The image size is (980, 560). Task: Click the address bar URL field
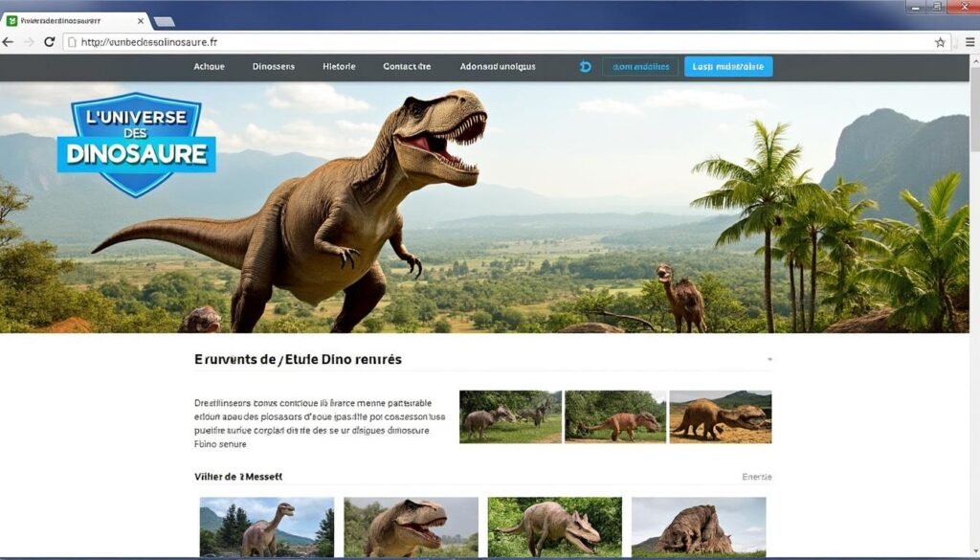[498, 42]
